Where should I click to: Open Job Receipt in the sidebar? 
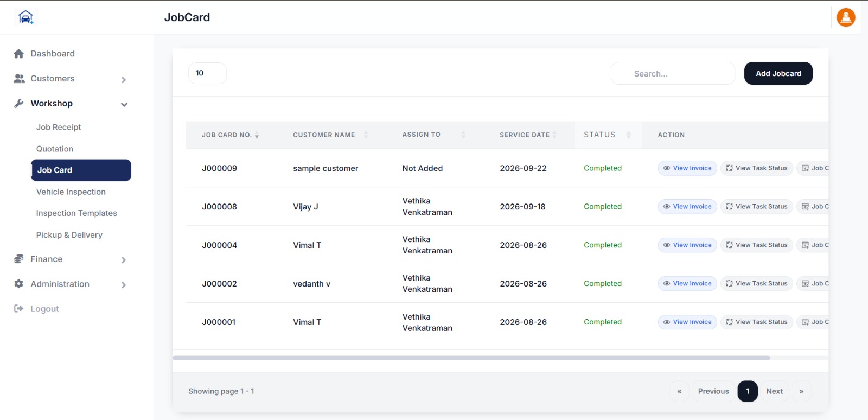click(59, 127)
